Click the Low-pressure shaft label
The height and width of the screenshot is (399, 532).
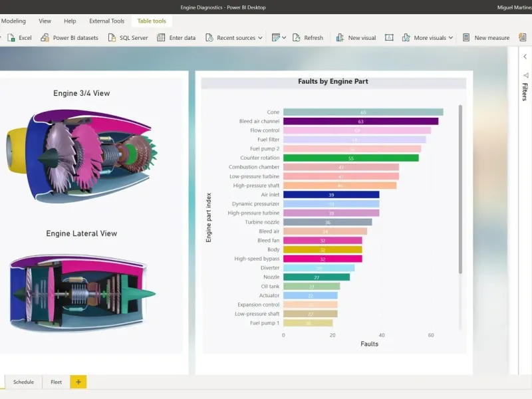coord(257,314)
